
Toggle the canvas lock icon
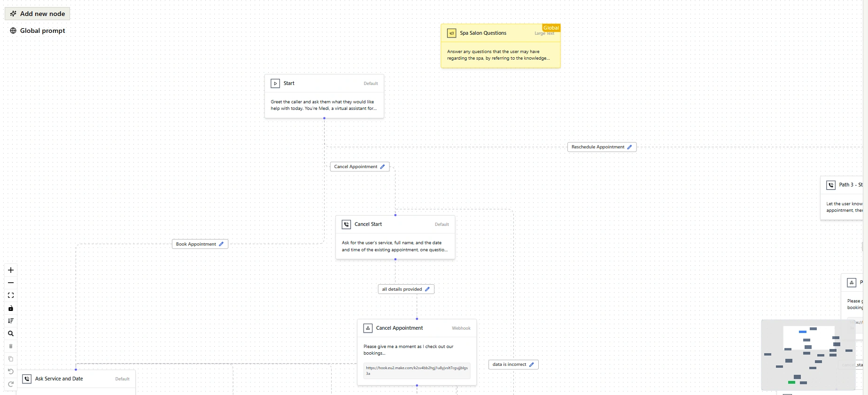click(11, 308)
